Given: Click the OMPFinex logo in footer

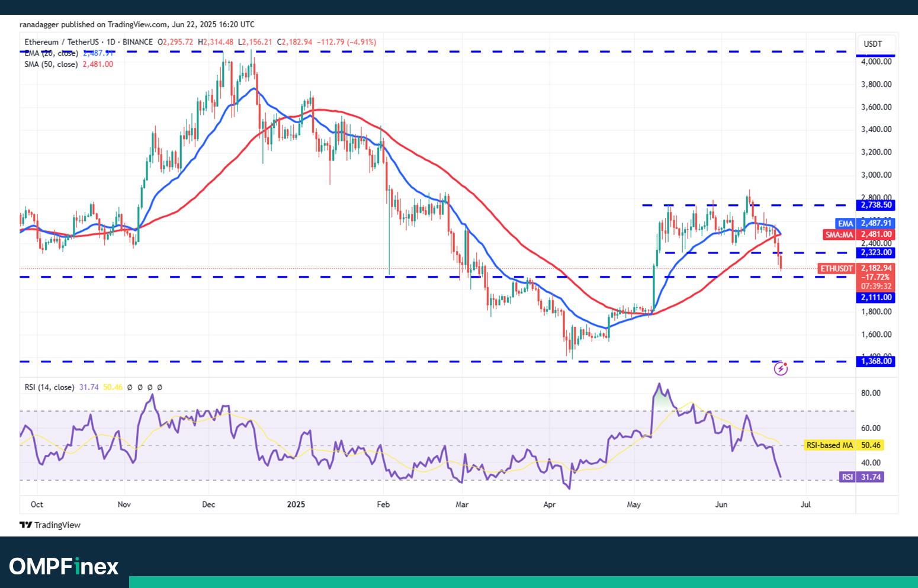Looking at the screenshot, I should [64, 566].
